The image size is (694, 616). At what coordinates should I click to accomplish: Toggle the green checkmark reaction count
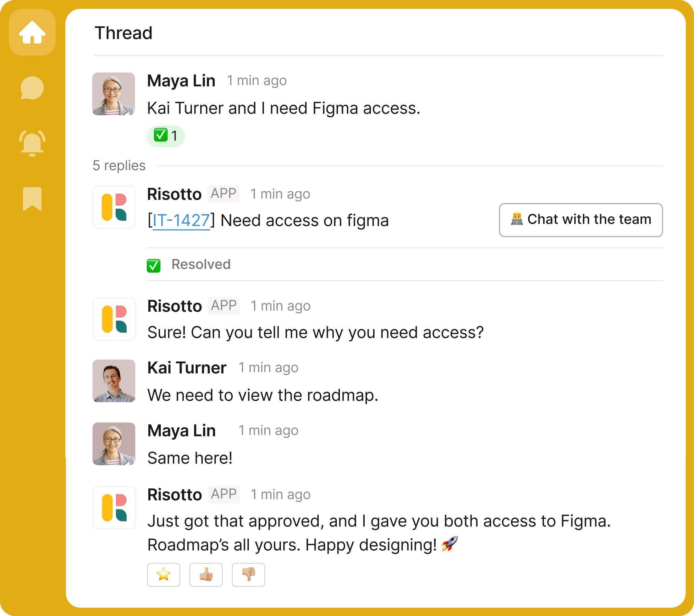pos(166,136)
